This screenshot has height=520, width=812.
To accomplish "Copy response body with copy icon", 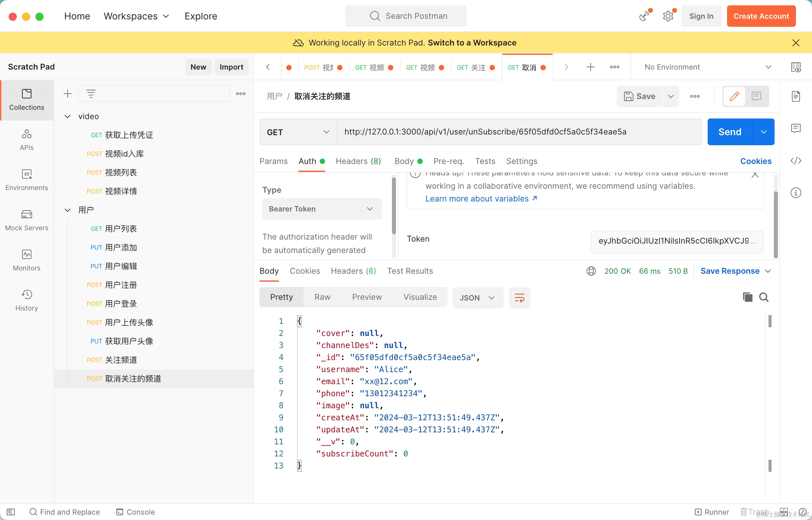I will pos(747,297).
